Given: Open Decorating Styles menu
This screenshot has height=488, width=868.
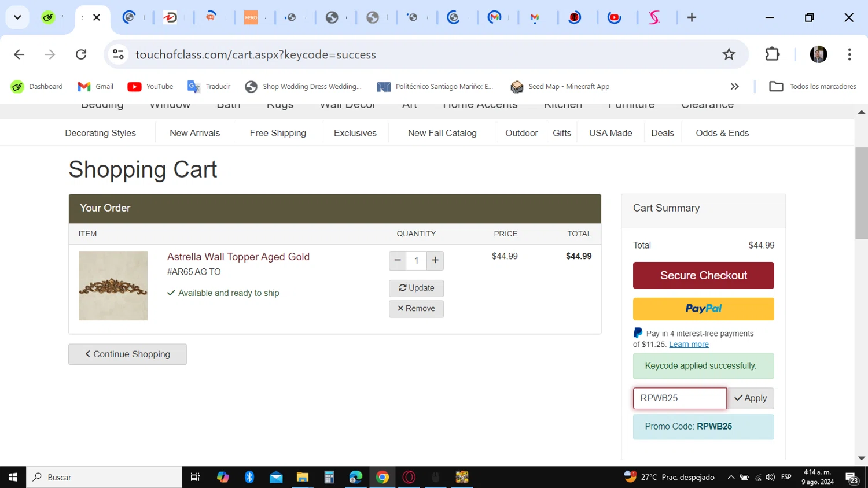Looking at the screenshot, I should (101, 133).
